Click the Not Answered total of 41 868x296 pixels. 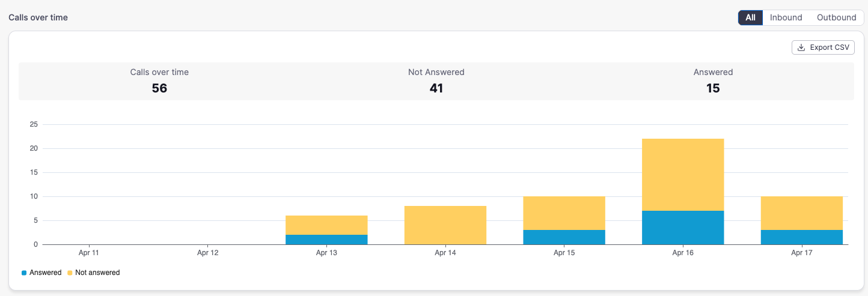click(x=436, y=88)
